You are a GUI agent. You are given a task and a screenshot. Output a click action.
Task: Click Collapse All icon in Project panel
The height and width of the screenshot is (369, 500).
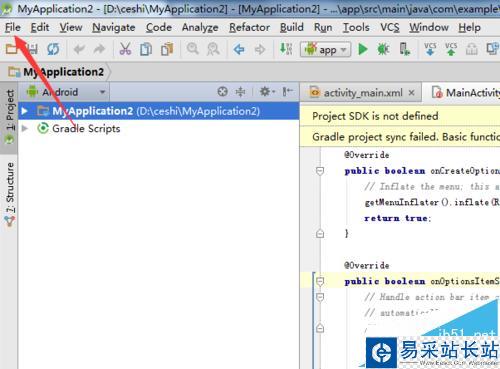click(x=240, y=91)
